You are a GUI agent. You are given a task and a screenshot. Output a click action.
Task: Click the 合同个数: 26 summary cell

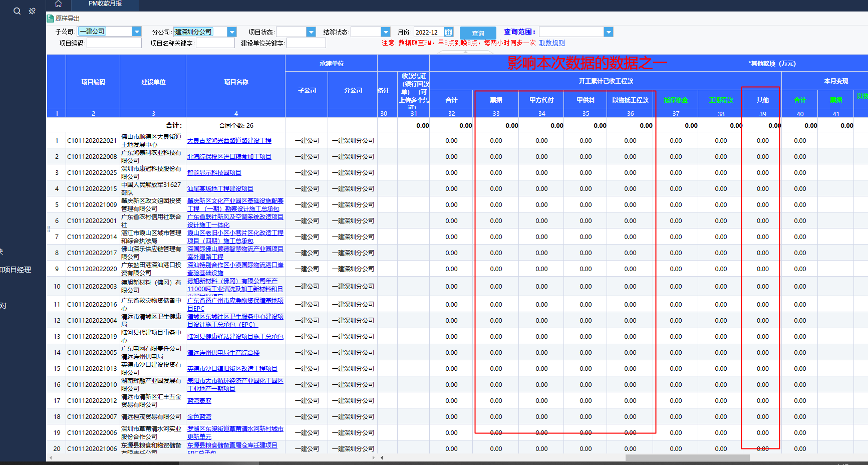pos(236,126)
